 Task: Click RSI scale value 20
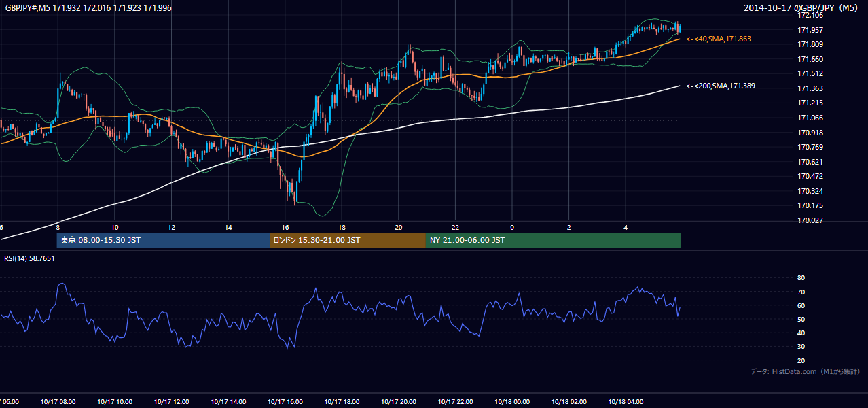pyautogui.click(x=801, y=360)
